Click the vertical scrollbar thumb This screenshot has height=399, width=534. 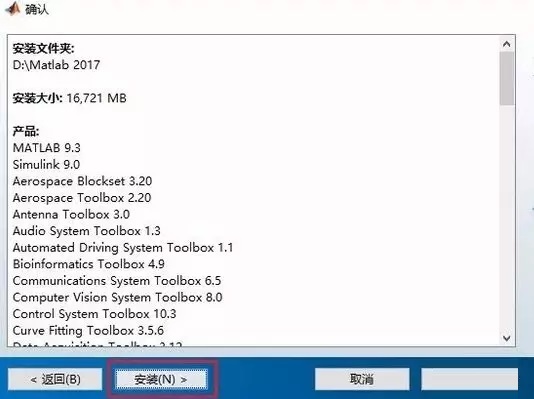tap(507, 78)
